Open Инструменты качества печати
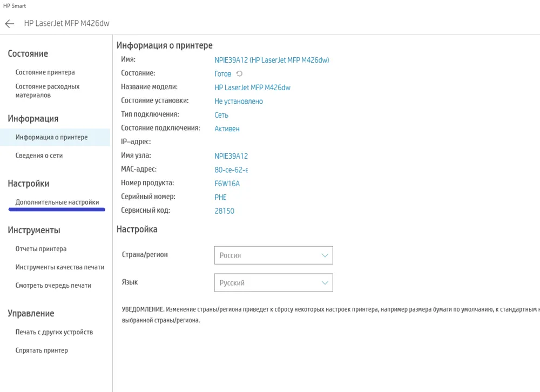This screenshot has height=392, width=540. pos(60,267)
